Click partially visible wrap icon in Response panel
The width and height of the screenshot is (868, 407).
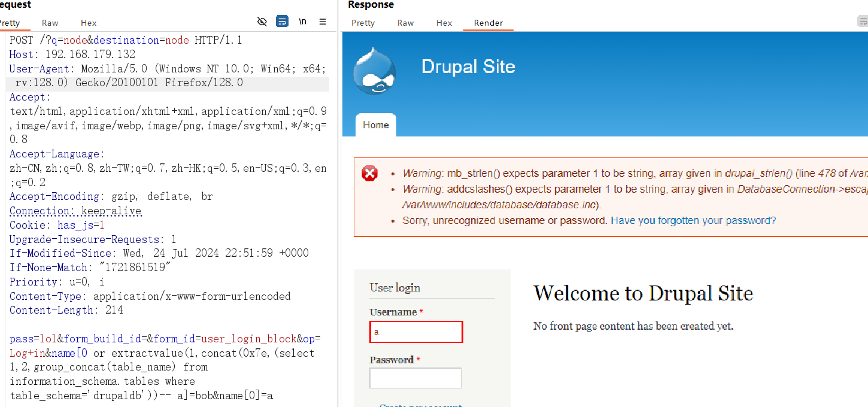coord(863,22)
